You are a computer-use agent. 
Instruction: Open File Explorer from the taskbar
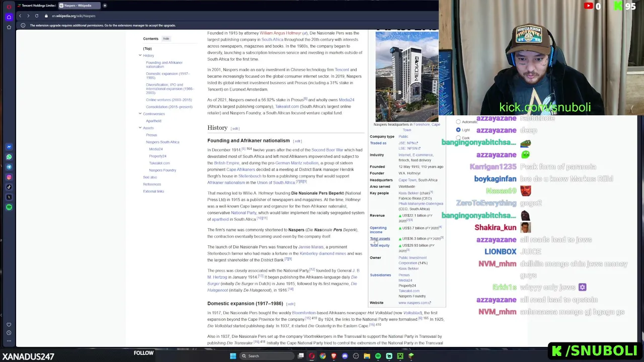click(367, 356)
